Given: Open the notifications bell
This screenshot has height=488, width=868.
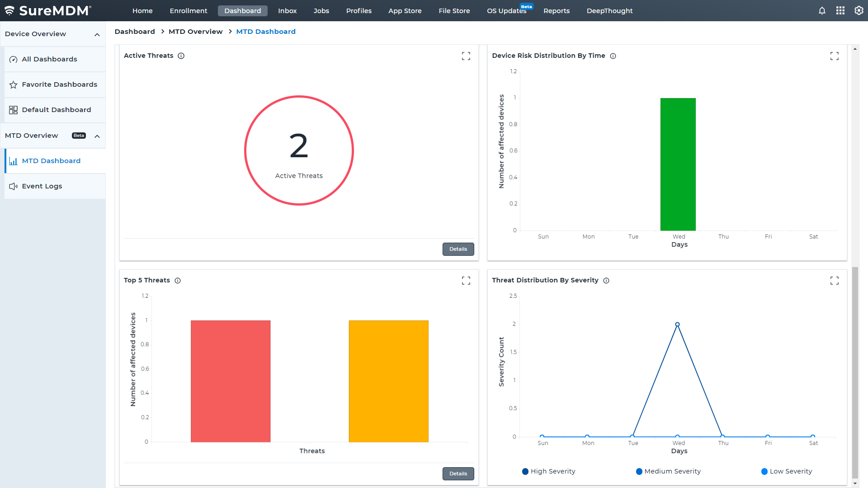Looking at the screenshot, I should [822, 10].
